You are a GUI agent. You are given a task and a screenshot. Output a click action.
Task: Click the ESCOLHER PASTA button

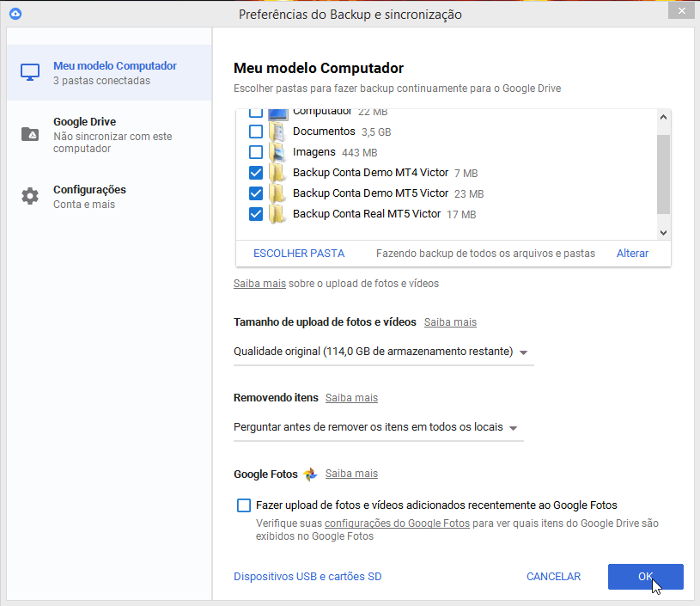299,254
